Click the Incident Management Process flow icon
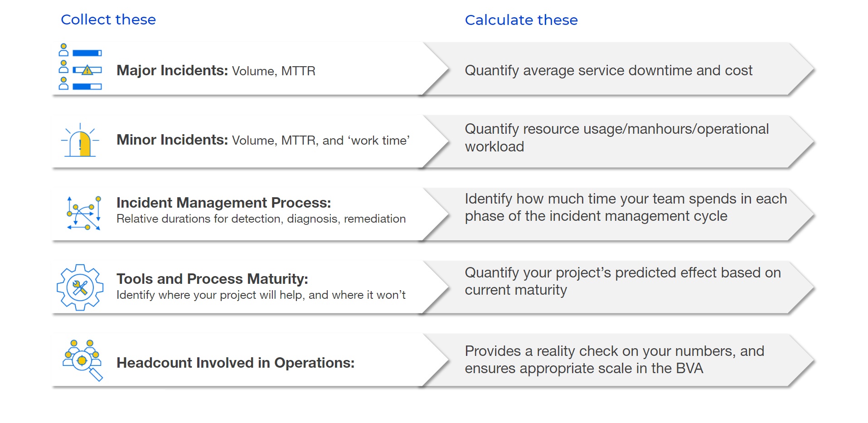Image resolution: width=868 pixels, height=423 pixels. pyautogui.click(x=83, y=213)
